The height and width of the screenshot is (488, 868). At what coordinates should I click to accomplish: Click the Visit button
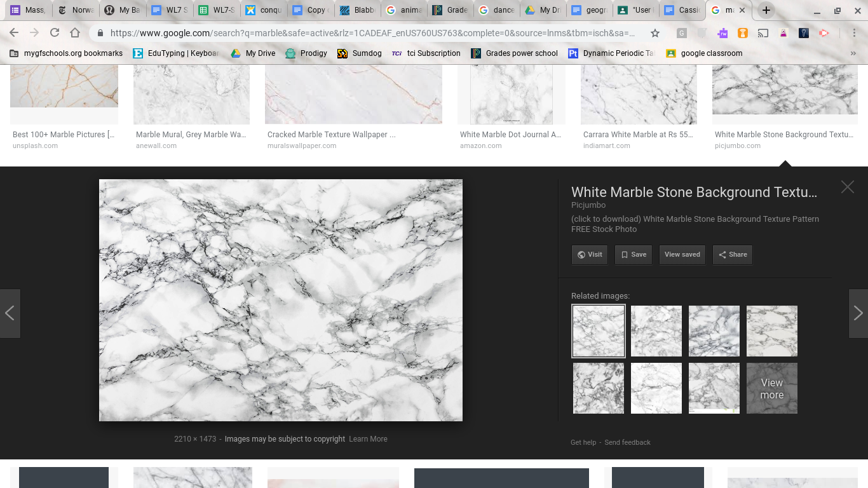point(590,254)
